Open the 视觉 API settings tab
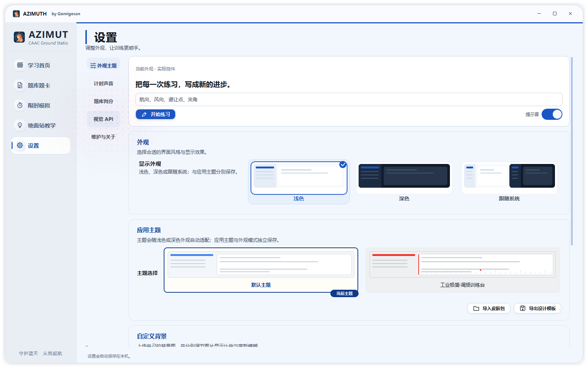This screenshot has height=368, width=588. (x=104, y=119)
